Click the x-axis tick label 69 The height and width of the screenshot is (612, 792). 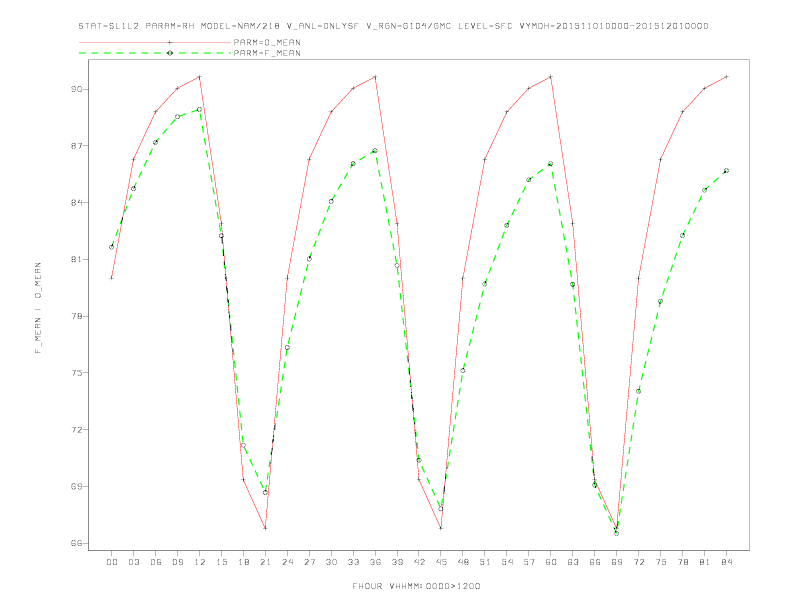pyautogui.click(x=617, y=562)
